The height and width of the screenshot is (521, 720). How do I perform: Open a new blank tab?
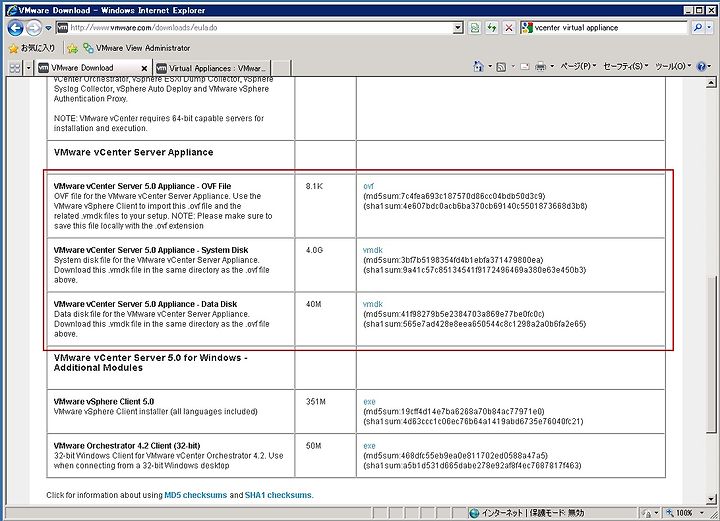click(x=281, y=68)
